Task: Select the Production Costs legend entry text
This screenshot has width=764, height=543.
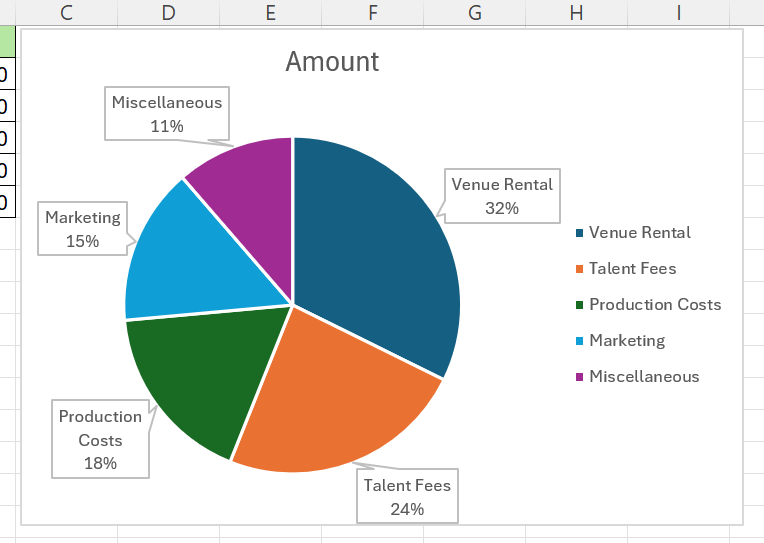Action: coord(654,305)
